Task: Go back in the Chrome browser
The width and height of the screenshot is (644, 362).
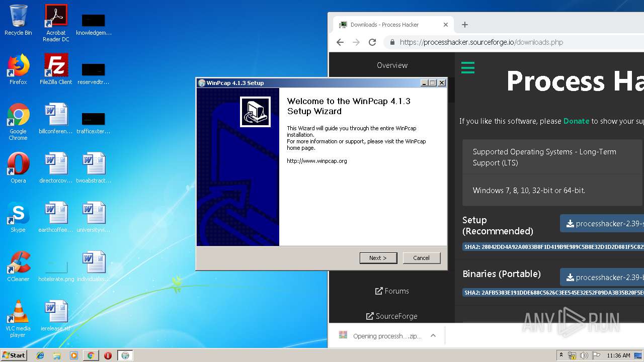Action: coord(340,42)
